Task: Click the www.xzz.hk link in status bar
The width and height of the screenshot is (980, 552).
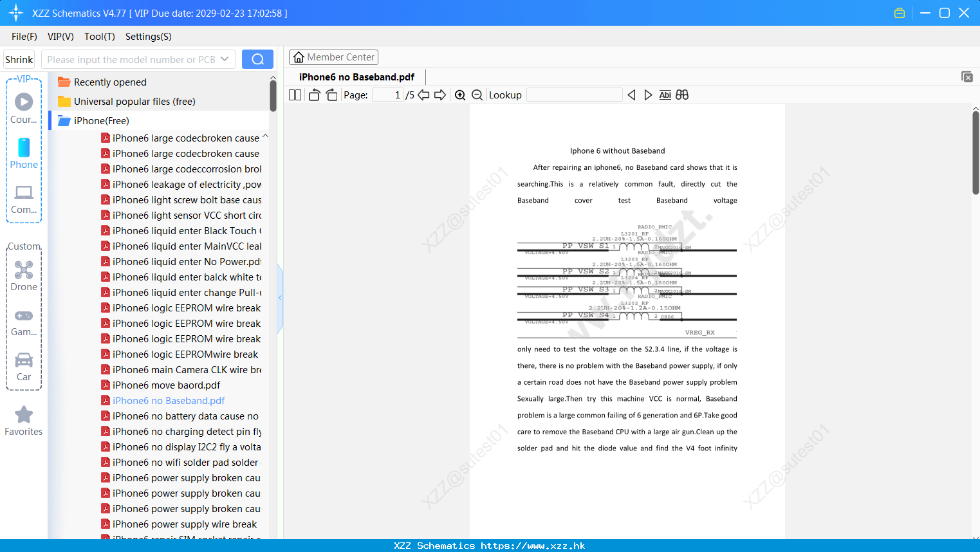Action: pyautogui.click(x=533, y=546)
